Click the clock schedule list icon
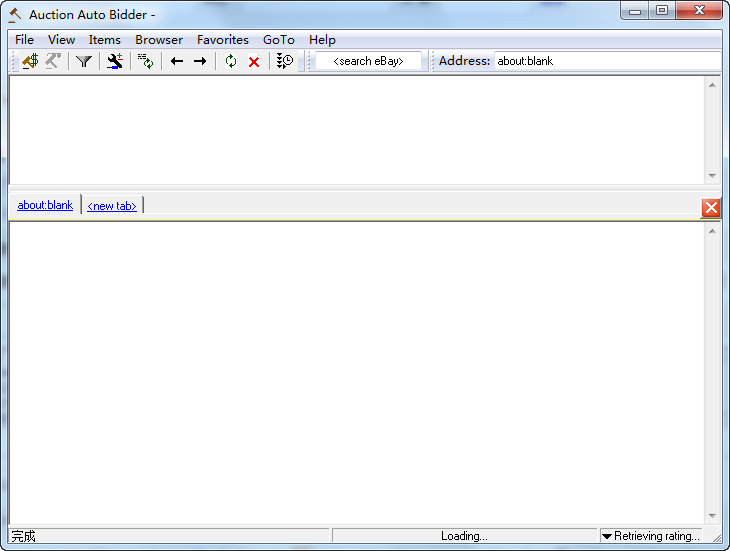 [x=284, y=61]
